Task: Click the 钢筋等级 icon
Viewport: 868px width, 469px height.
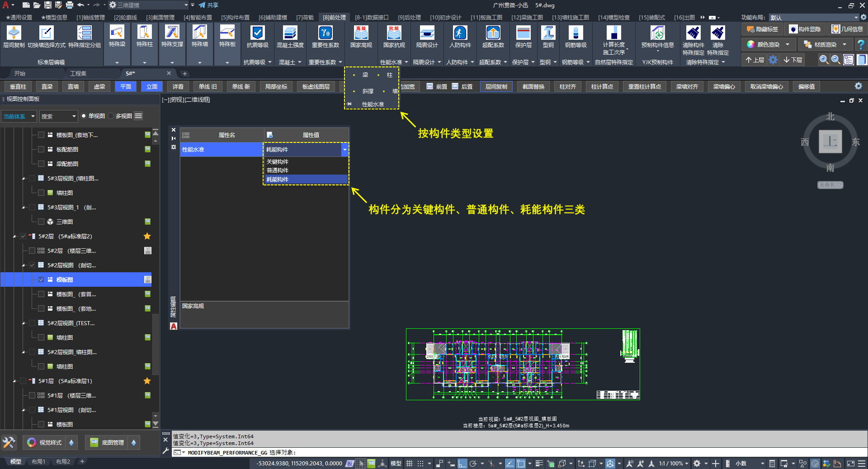Action: (576, 33)
